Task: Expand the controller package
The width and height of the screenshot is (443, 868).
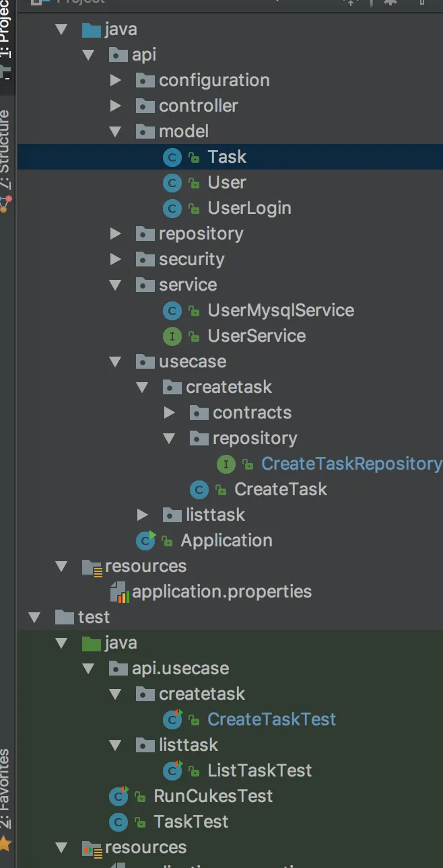Action: [x=116, y=106]
